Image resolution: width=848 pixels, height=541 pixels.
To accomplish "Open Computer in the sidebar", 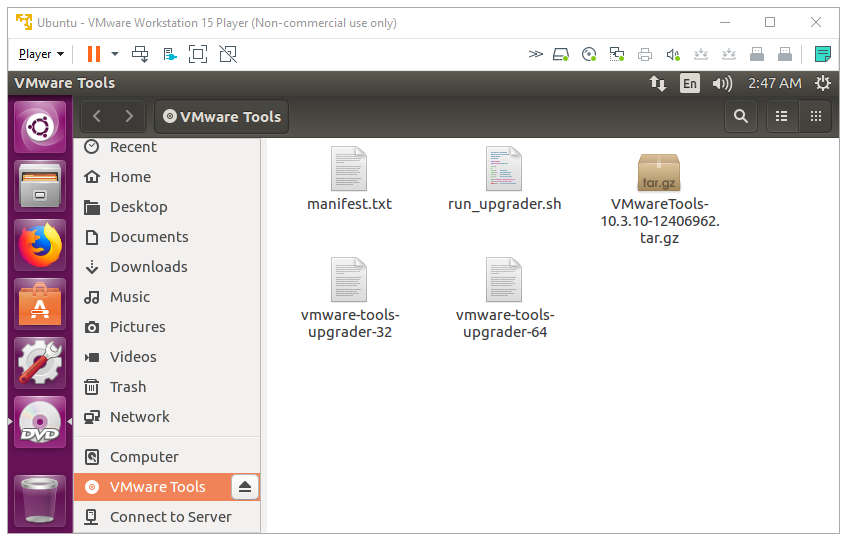I will pyautogui.click(x=167, y=457).
